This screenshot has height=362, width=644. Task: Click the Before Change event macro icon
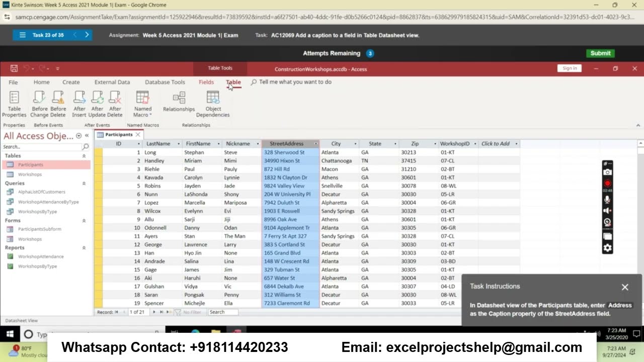point(39,105)
